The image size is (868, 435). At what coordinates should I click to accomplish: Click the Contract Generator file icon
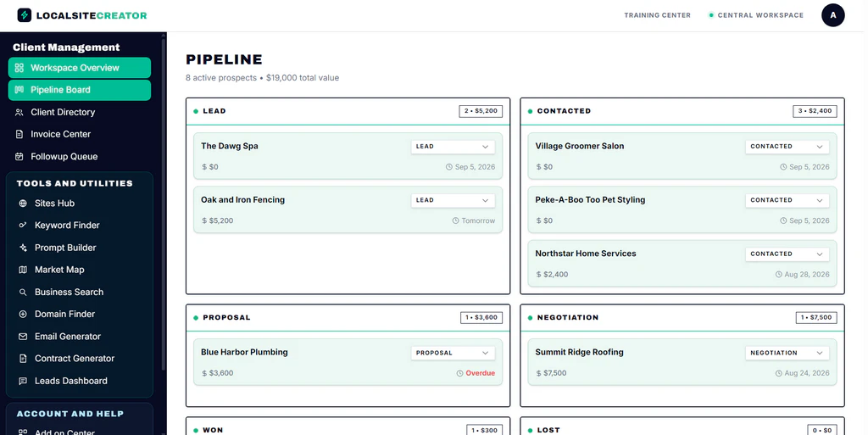(23, 359)
